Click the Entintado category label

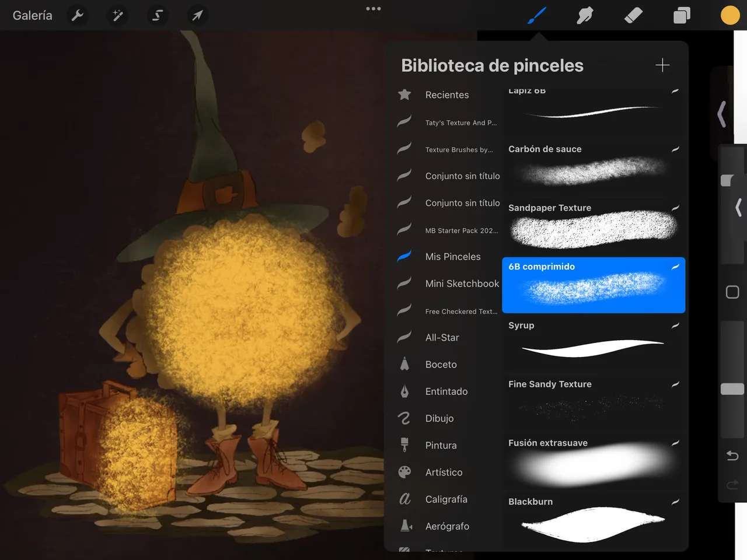click(x=446, y=391)
